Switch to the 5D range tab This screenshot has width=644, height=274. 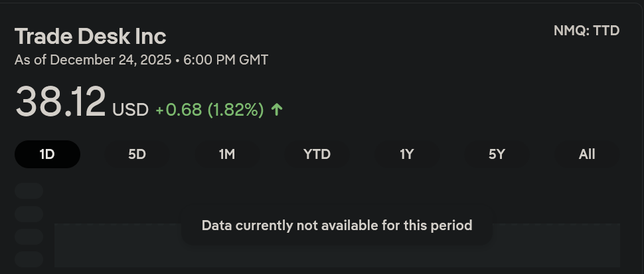tap(137, 154)
